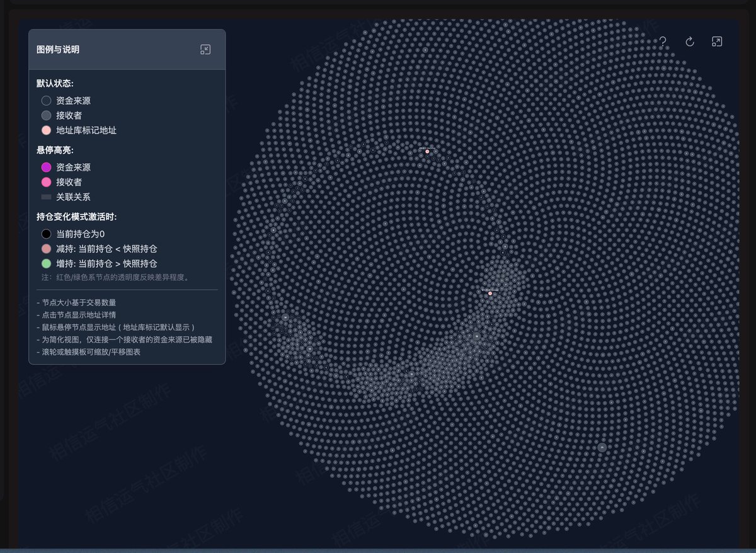Expand chart to fullscreen
The height and width of the screenshot is (553, 756).
(717, 42)
